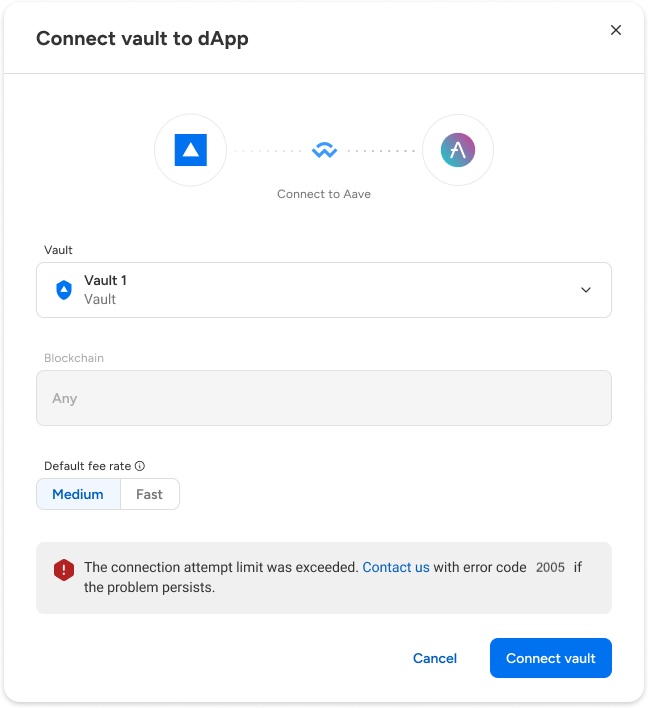Viewport: 648px width, 708px height.
Task: Click the Connect to Aave caption
Action: click(x=324, y=194)
